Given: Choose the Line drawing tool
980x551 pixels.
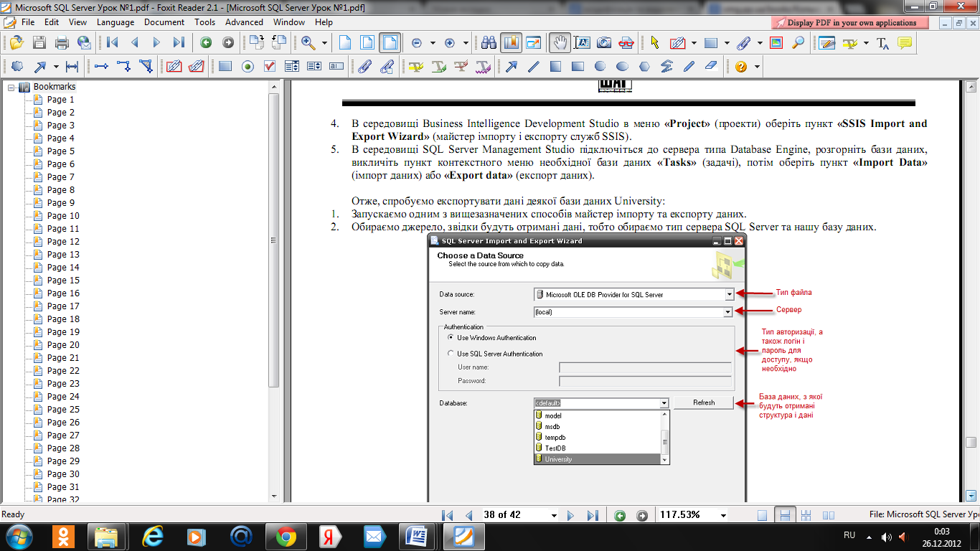Looking at the screenshot, I should (x=533, y=67).
